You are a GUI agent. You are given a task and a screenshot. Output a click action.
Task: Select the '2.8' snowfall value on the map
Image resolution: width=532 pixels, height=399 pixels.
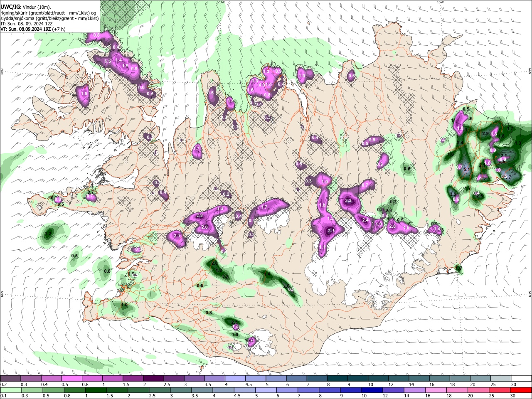click(x=199, y=216)
